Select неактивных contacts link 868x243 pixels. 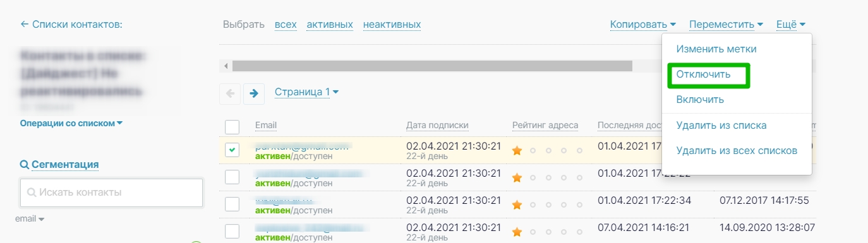392,25
